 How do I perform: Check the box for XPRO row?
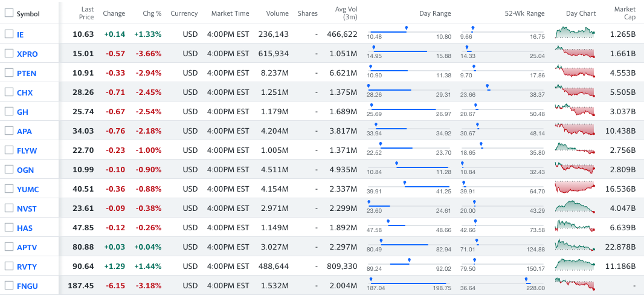[9, 53]
